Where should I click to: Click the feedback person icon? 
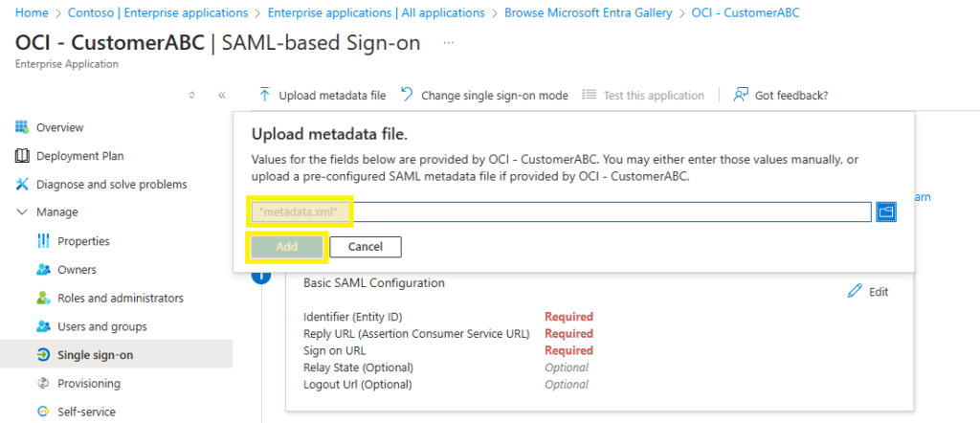741,95
